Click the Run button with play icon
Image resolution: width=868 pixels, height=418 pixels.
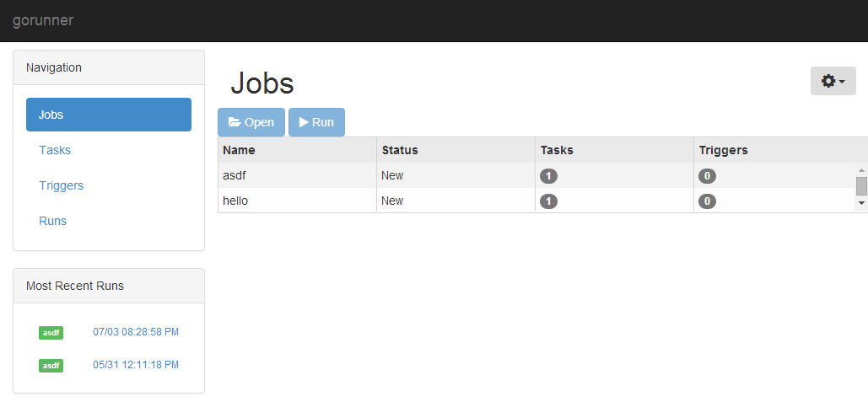point(316,122)
